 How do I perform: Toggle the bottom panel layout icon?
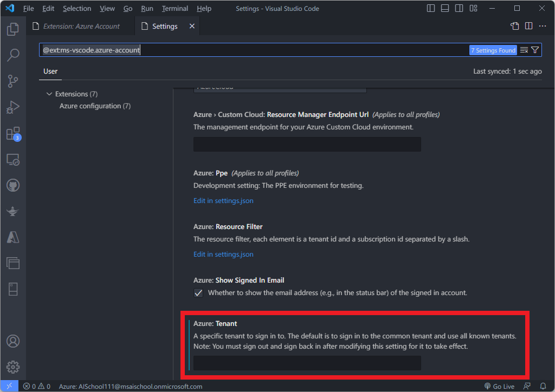pos(445,9)
